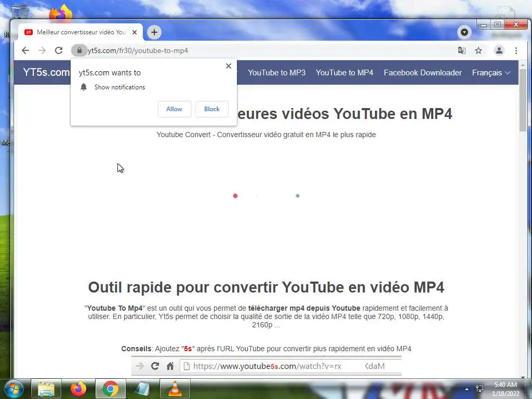This screenshot has width=532, height=399.
Task: Click the sample youtube5s.com URL image
Action: tap(267, 366)
